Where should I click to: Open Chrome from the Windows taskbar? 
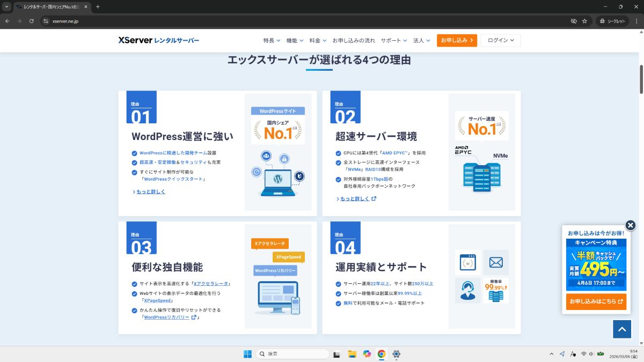click(x=382, y=354)
